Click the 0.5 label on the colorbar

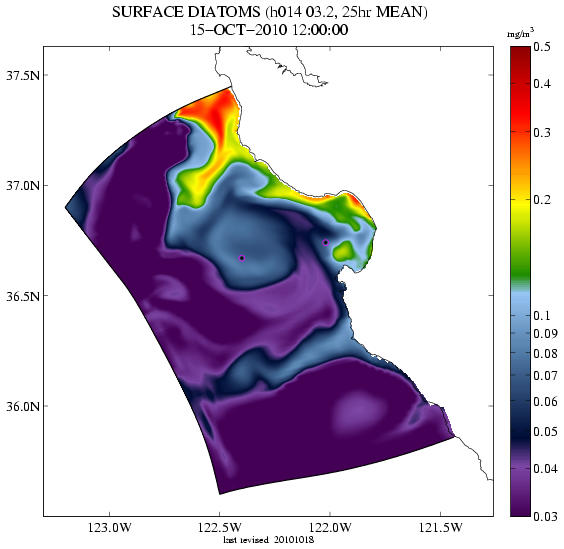coord(542,47)
